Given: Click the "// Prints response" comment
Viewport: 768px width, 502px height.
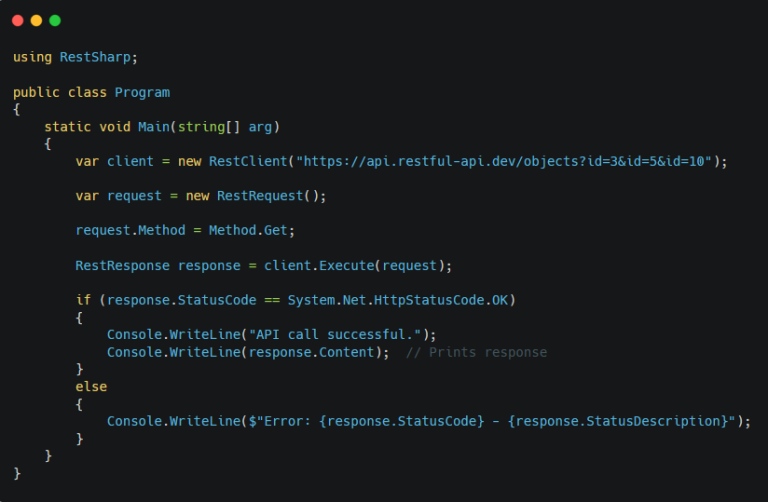Looking at the screenshot, I should pos(476,352).
